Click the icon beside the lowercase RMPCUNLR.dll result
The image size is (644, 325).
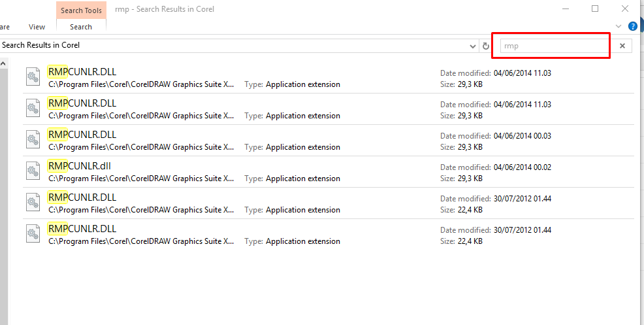(x=33, y=171)
